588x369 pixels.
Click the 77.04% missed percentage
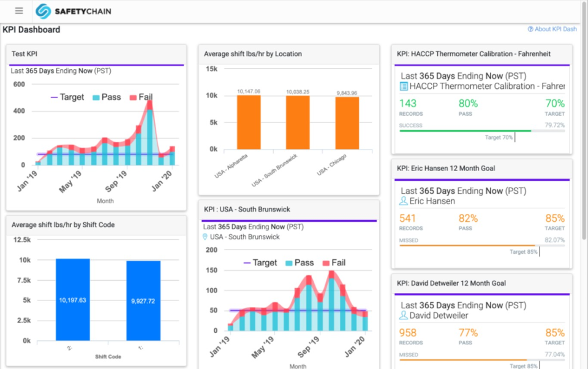[555, 354]
